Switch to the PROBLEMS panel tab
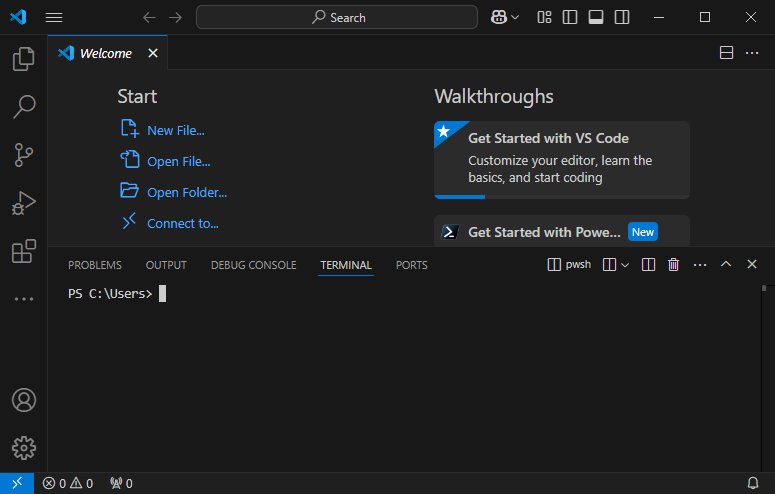Image resolution: width=775 pixels, height=494 pixels. click(x=94, y=265)
